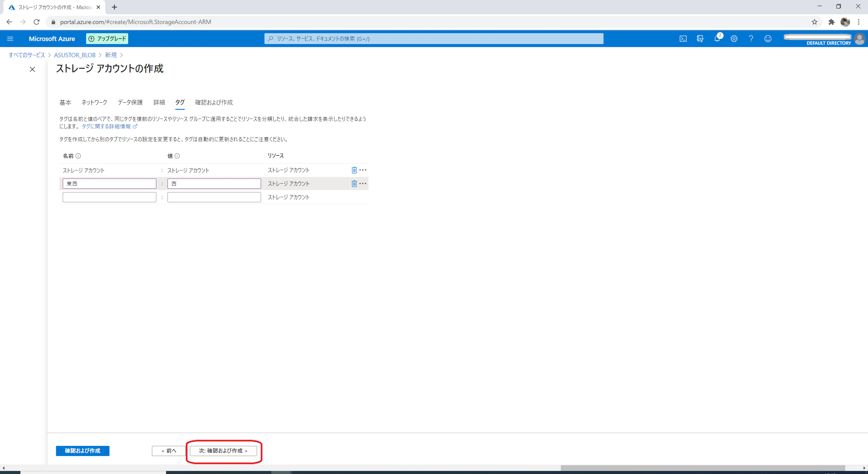Screen dimensions: 868x474
Task: Open the account avatar in Azure header
Action: (x=860, y=39)
